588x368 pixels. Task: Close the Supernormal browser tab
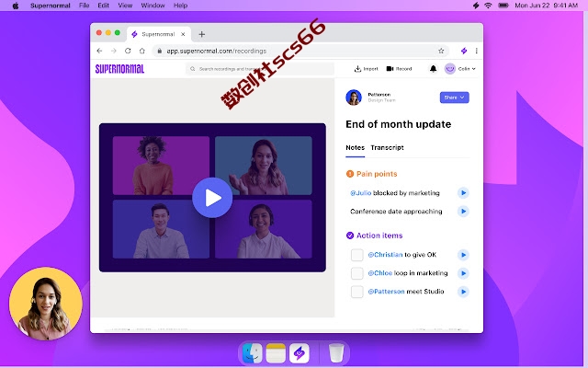pyautogui.click(x=183, y=34)
